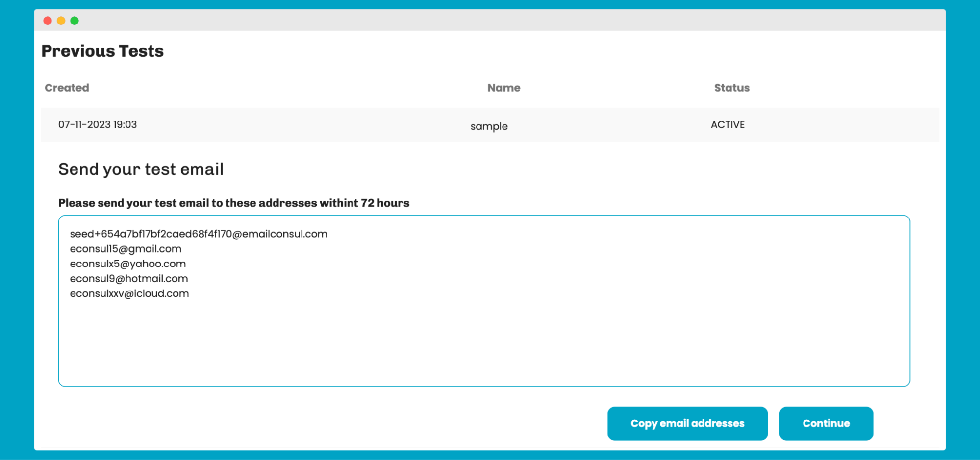
Task: Select the econsulxxv@icloud.com address
Action: (129, 293)
